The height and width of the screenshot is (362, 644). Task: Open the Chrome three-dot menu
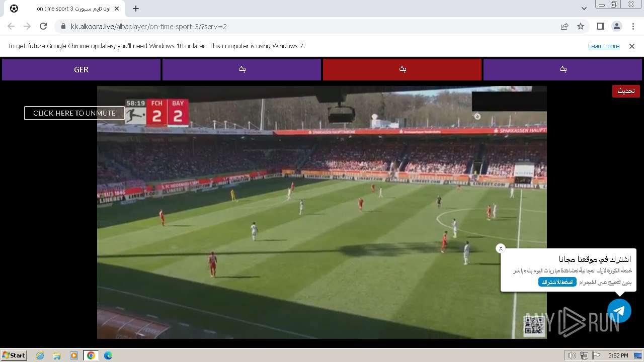pos(632,27)
